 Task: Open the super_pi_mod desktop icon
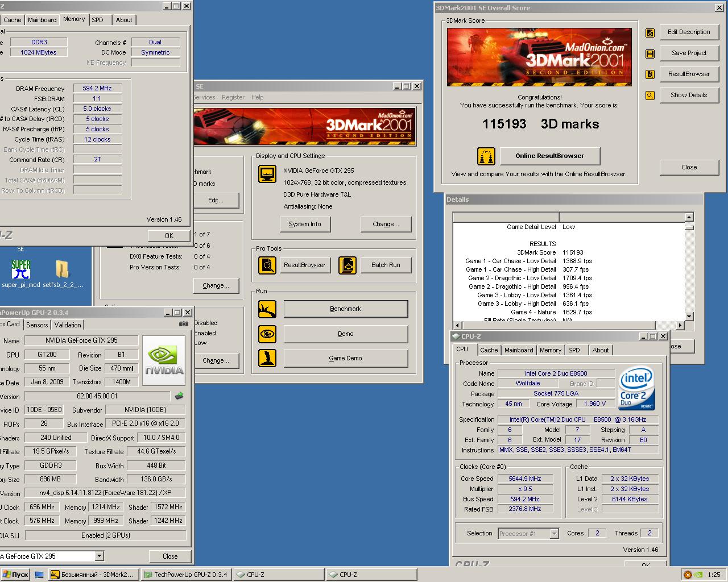coord(21,274)
